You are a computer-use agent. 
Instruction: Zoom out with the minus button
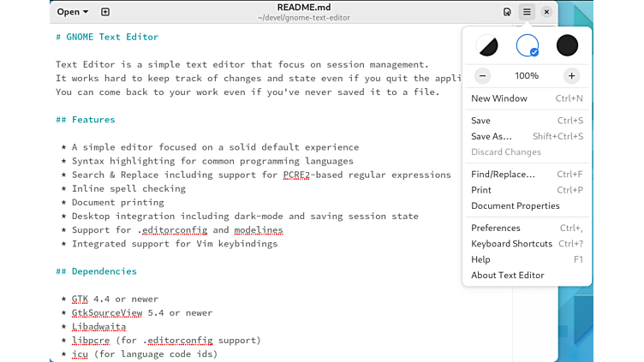point(483,75)
